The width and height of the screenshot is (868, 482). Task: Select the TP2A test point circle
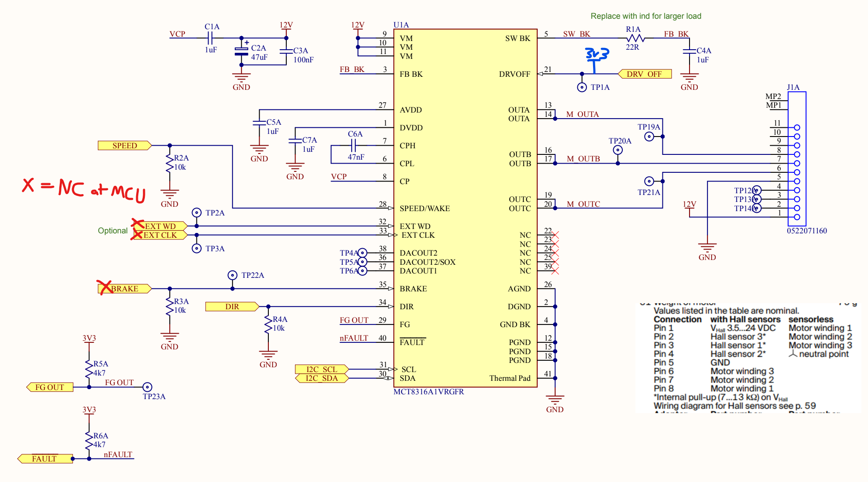[197, 212]
